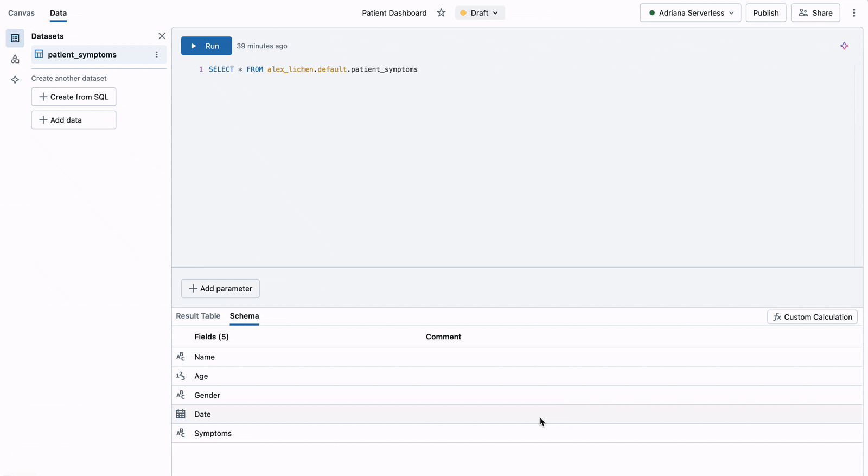The image size is (868, 476).
Task: Expand the Draft status dropdown
Action: point(480,13)
